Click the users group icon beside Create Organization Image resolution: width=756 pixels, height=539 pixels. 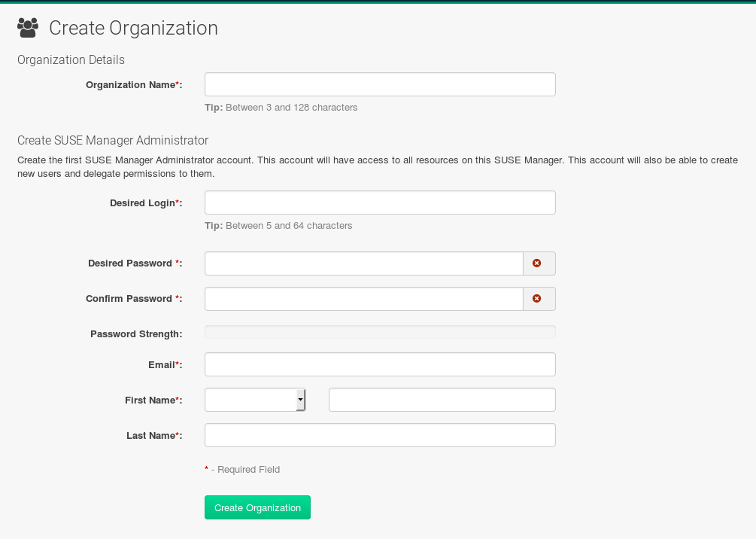click(x=28, y=28)
